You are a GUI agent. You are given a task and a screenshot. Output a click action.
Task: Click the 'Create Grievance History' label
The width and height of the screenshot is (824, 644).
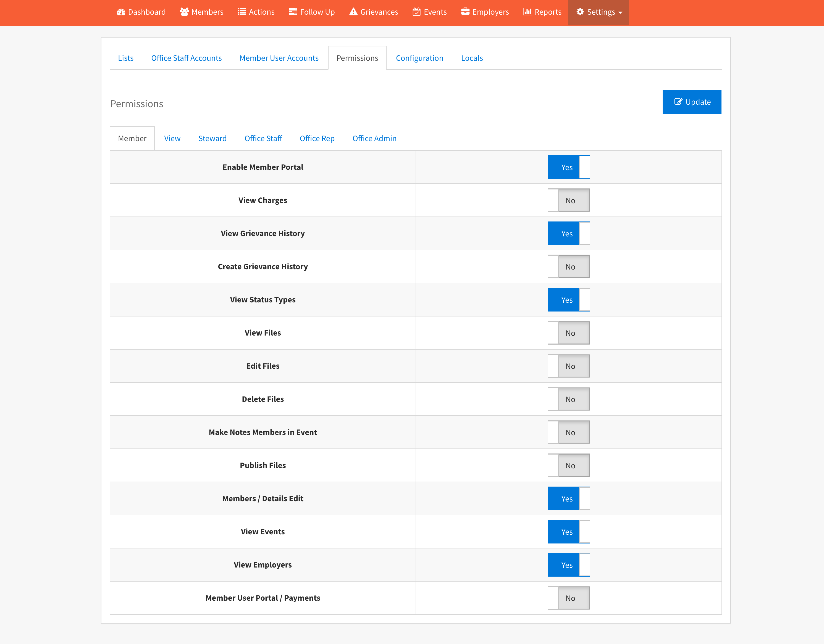click(x=263, y=266)
